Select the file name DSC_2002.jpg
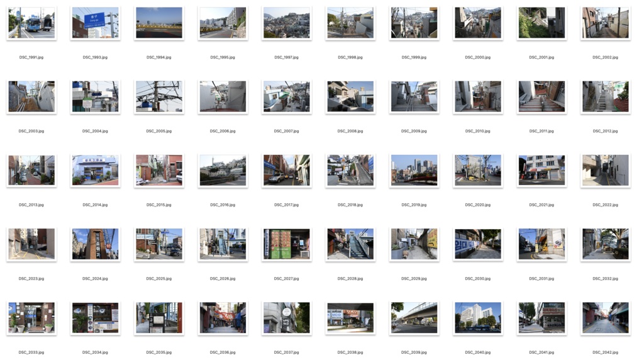This screenshot has height=362, width=644. tap(606, 57)
